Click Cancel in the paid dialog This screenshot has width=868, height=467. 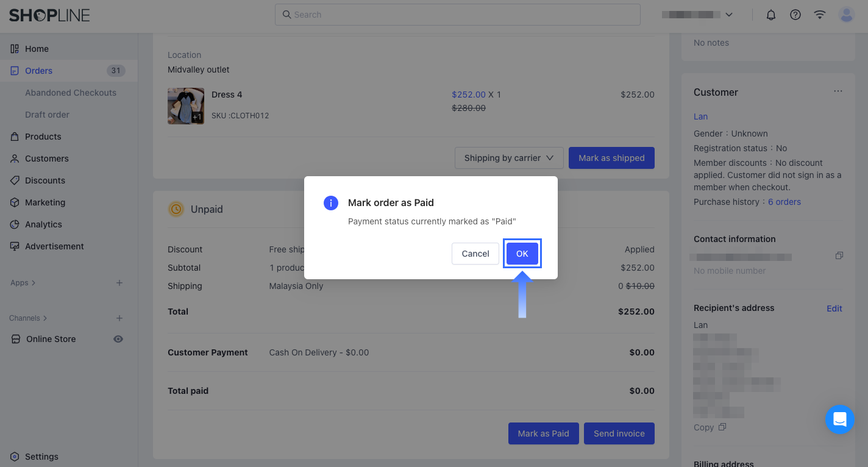click(475, 254)
